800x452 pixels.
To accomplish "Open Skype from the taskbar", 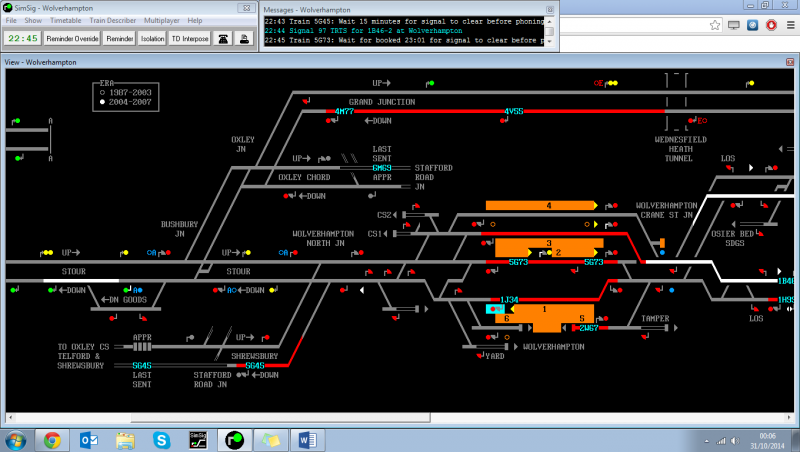I will (161, 440).
